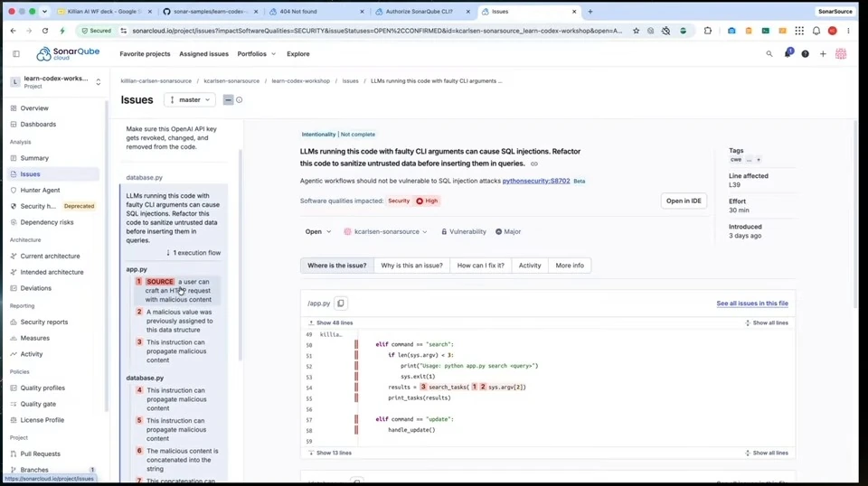The height and width of the screenshot is (486, 868).
Task: Open Pull Requests in the sidebar
Action: [40, 454]
